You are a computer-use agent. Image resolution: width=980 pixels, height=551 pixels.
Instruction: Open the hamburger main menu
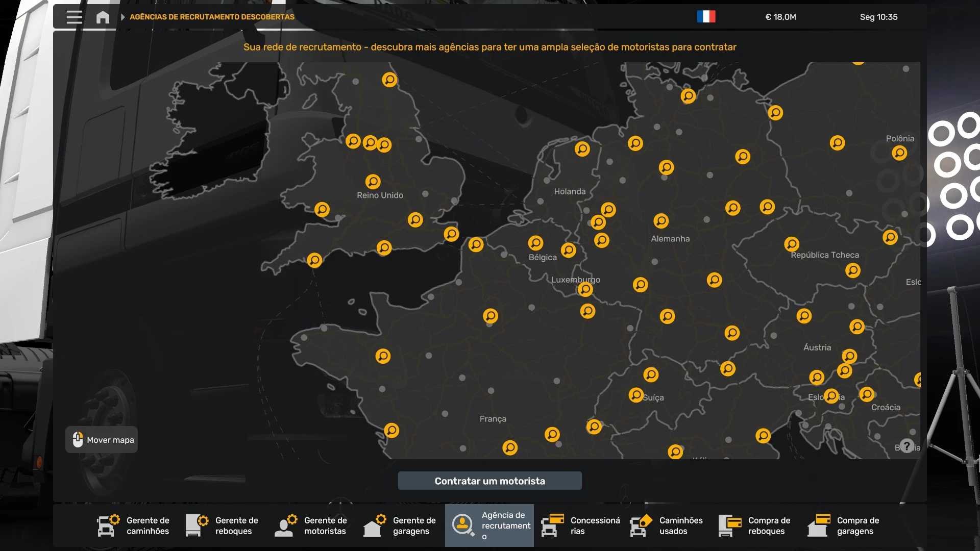click(x=74, y=17)
